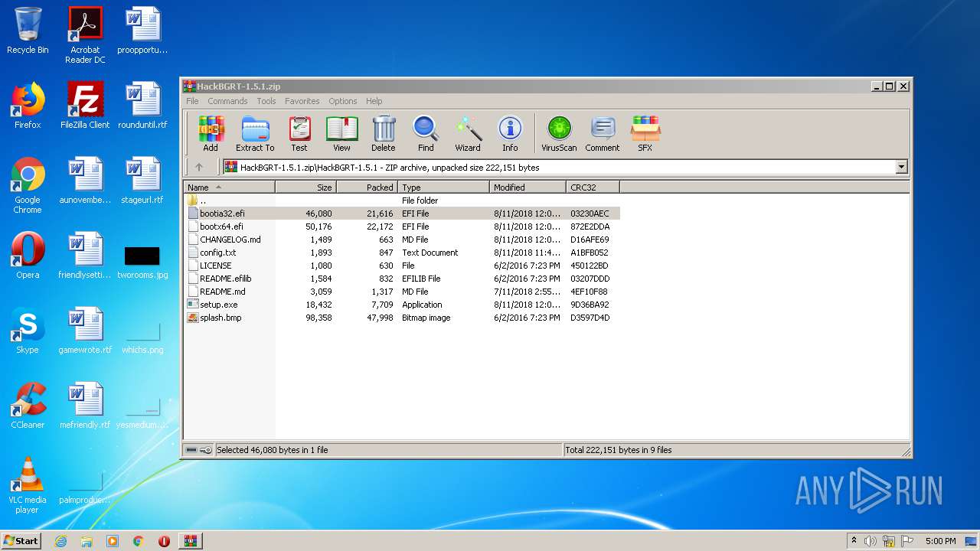Image resolution: width=980 pixels, height=551 pixels.
Task: Click the Extract To toolbar icon
Action: pos(255,134)
